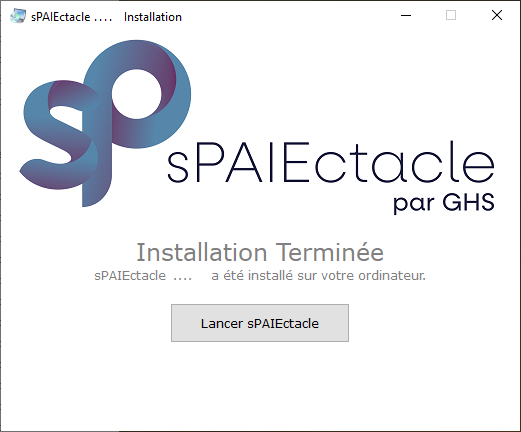Click the sPAIEctacle name in the grey subtitle
Viewport: 521px width, 432px height.
click(130, 276)
